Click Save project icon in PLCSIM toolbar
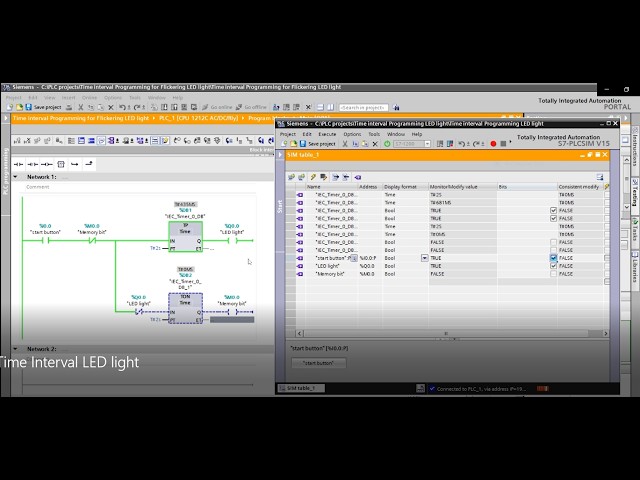 [303, 144]
